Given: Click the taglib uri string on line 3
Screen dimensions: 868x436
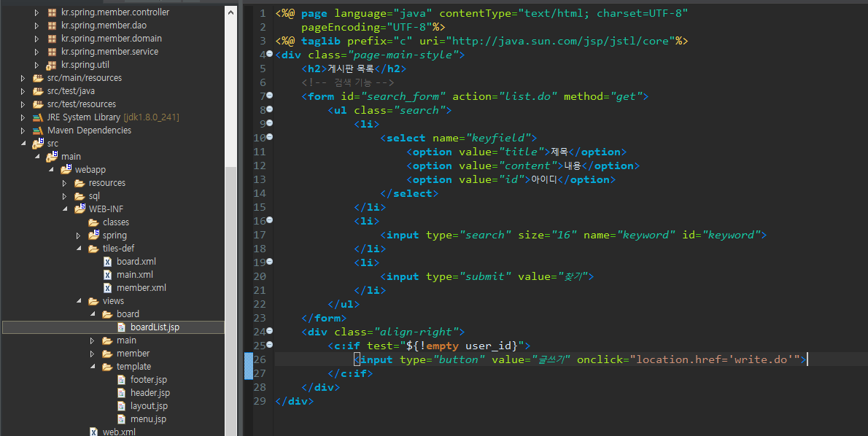Looking at the screenshot, I should coord(560,41).
